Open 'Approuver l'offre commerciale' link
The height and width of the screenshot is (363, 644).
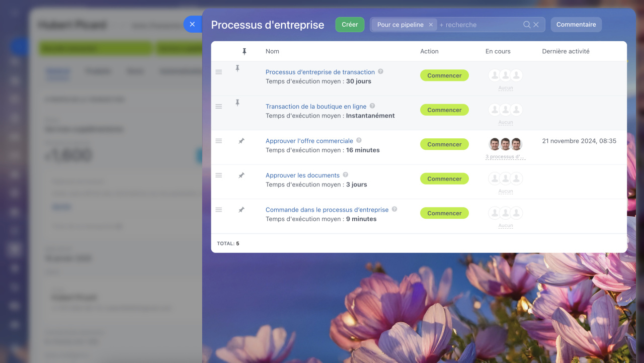click(309, 141)
